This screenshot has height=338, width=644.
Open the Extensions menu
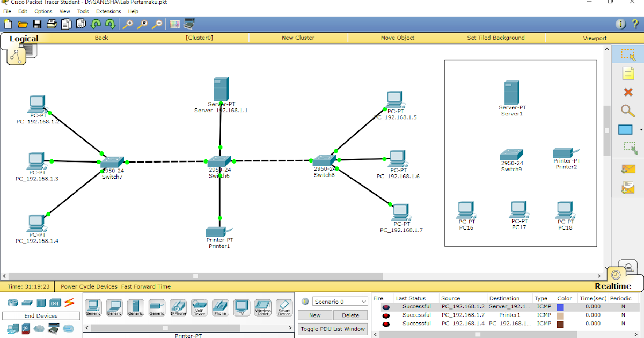108,11
